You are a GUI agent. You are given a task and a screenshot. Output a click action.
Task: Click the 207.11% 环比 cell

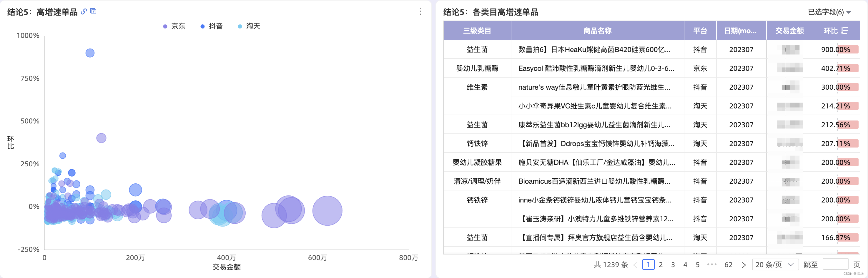(x=836, y=144)
